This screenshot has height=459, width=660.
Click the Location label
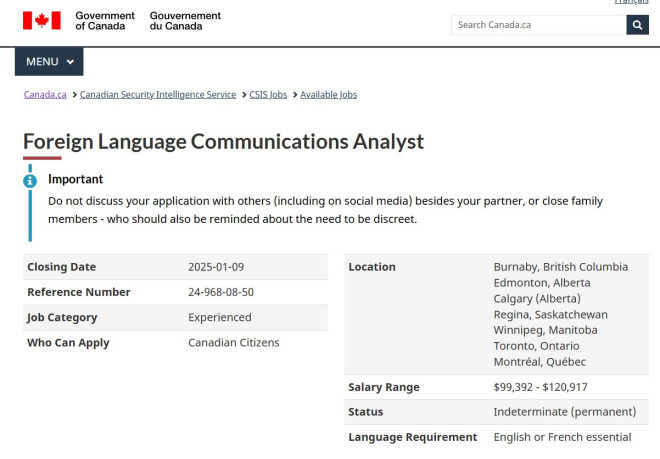[x=372, y=267]
